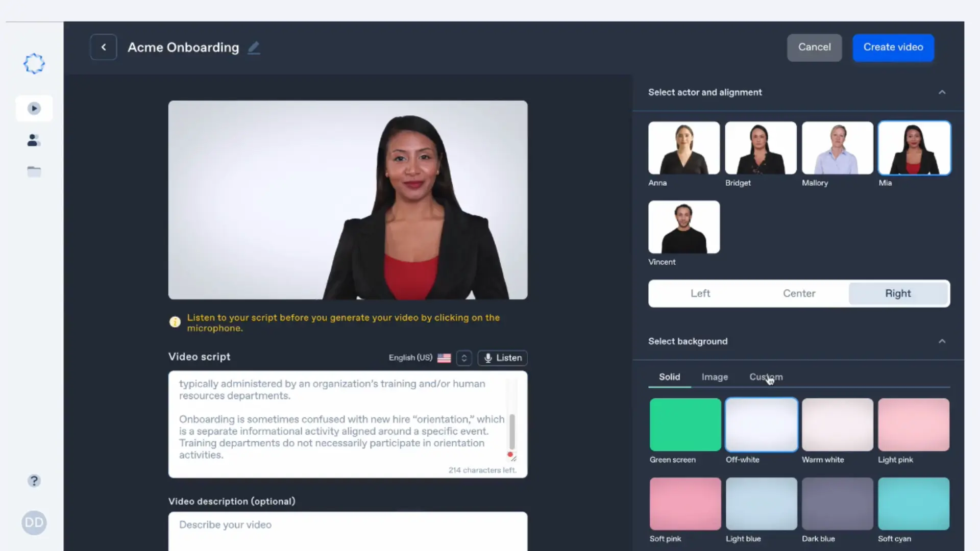Choose the Light pink background swatch
The width and height of the screenshot is (980, 551).
click(914, 424)
